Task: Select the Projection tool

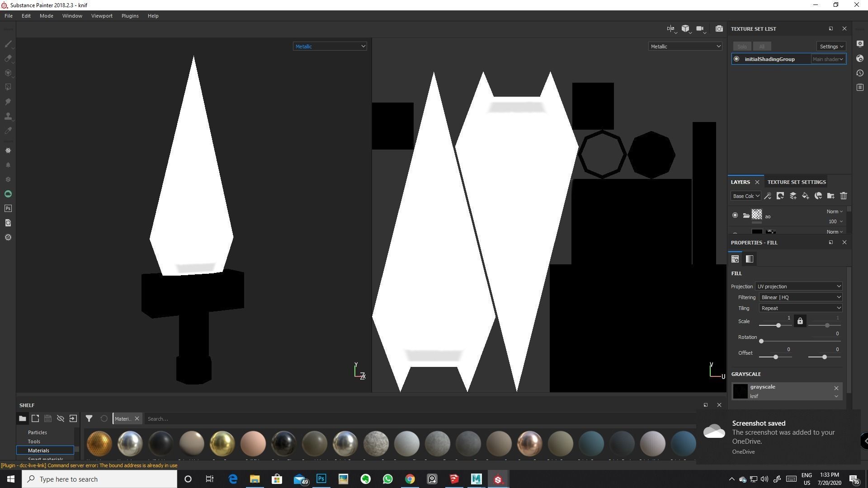Action: [8, 73]
